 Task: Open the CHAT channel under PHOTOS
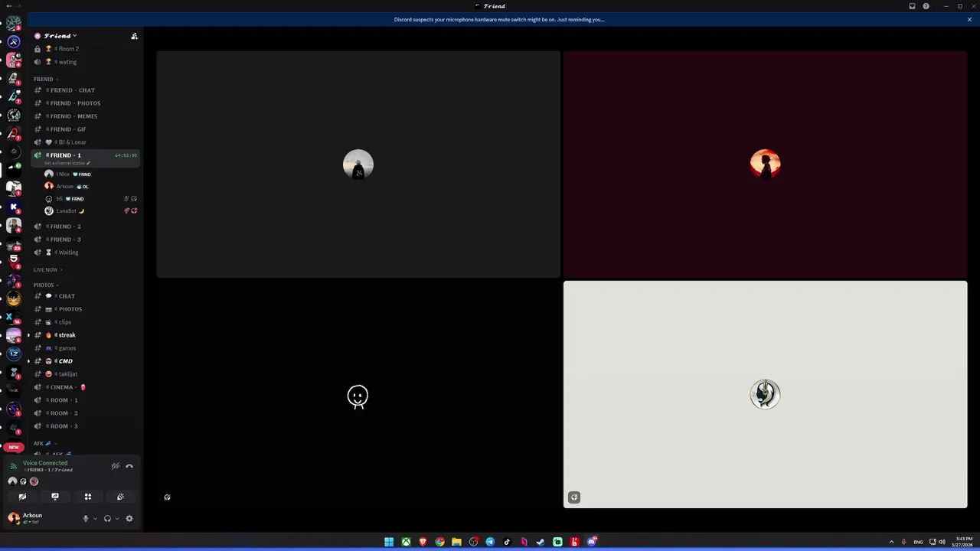click(x=85, y=296)
